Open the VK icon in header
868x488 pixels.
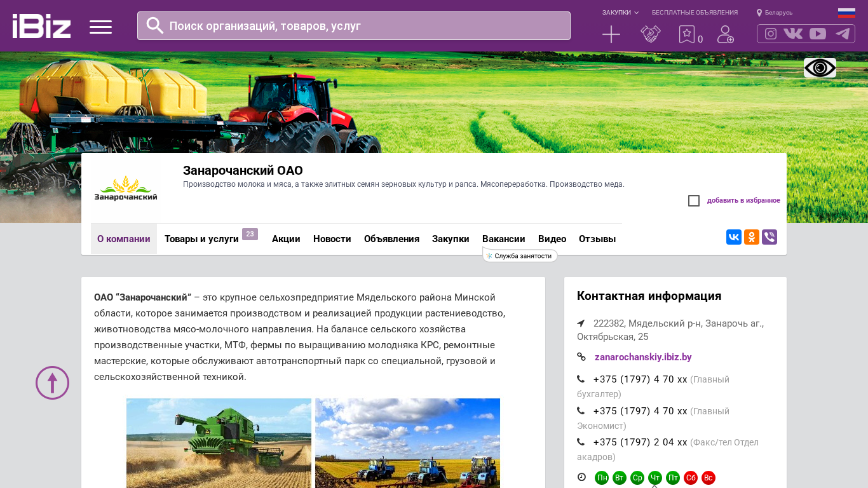coord(793,34)
